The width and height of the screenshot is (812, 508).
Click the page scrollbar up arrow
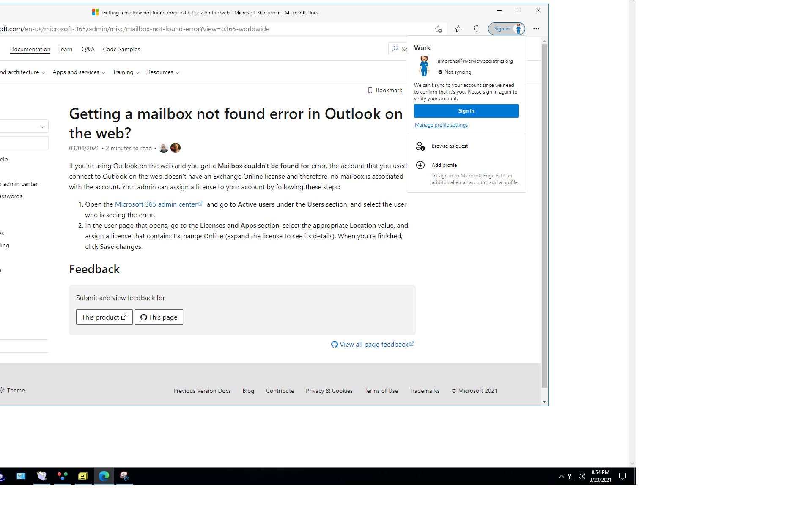pos(544,41)
